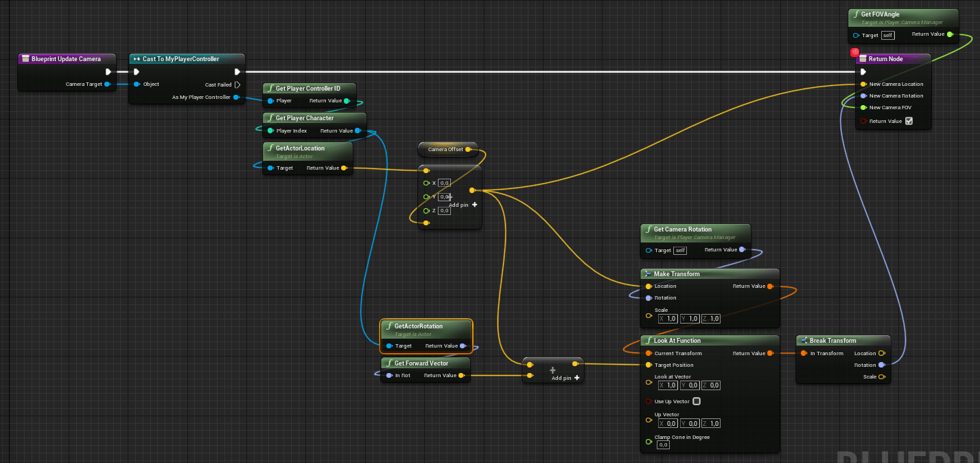The width and height of the screenshot is (980, 463).
Task: Click the Make Transform Return Value pin
Action: coord(770,286)
